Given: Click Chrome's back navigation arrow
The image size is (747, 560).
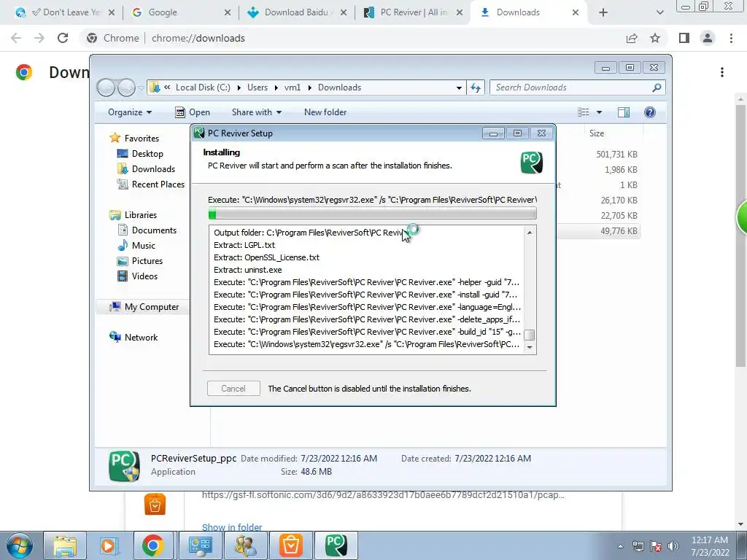Looking at the screenshot, I should pyautogui.click(x=16, y=38).
